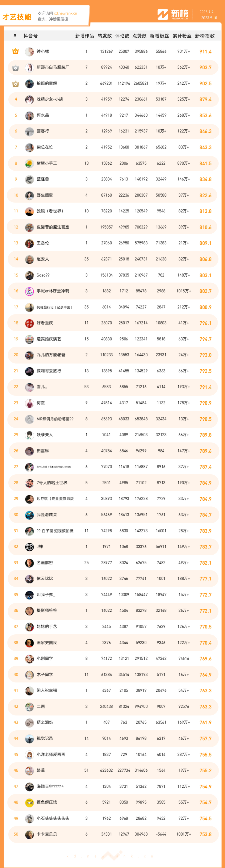225x868 pixels.
Task: Open 钟小棵 profile avatar
Action: click(x=30, y=52)
